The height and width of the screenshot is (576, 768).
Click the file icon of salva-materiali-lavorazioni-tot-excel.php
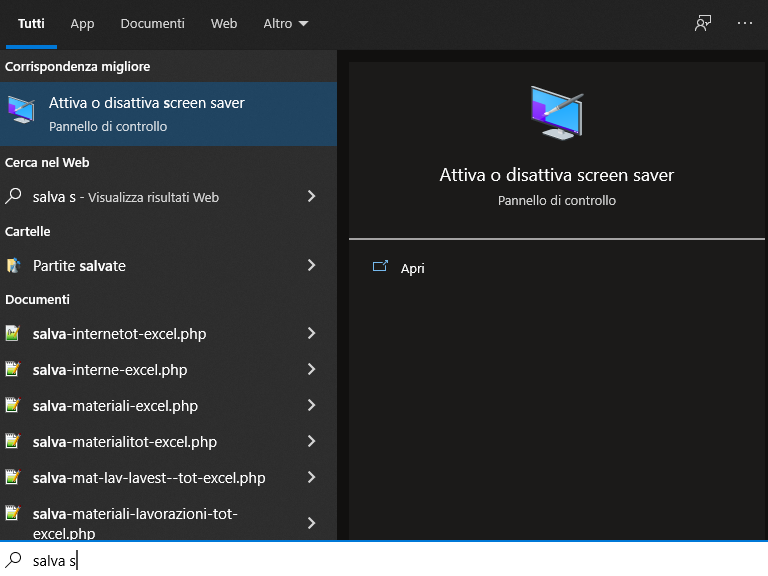click(13, 513)
